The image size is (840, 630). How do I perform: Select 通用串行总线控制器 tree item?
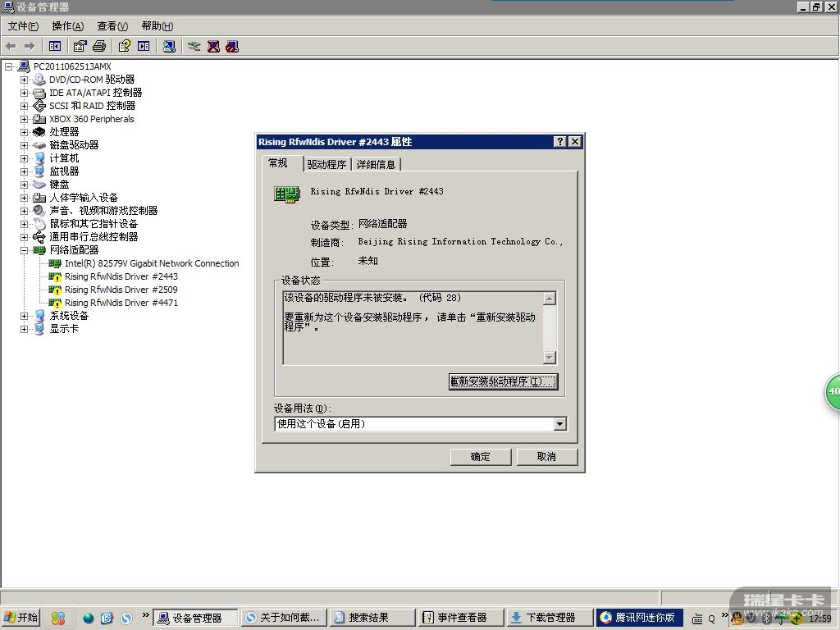coord(94,237)
